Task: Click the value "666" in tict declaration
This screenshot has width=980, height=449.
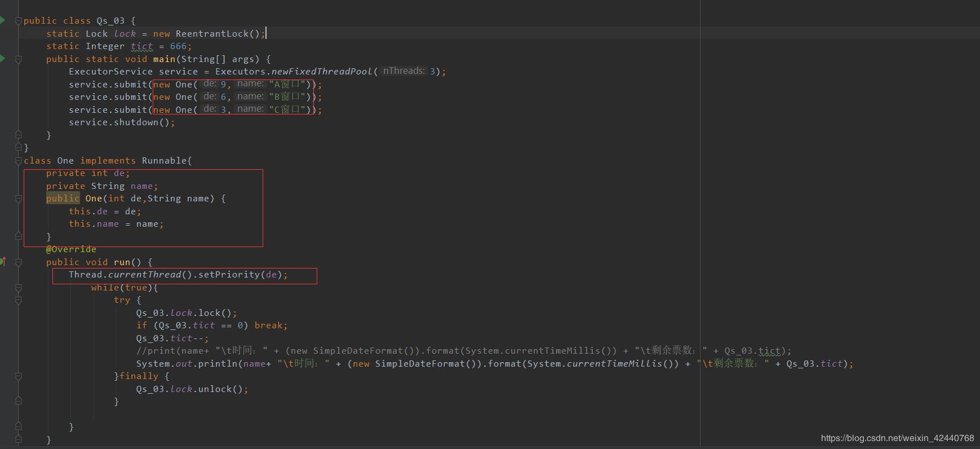Action: tap(178, 46)
